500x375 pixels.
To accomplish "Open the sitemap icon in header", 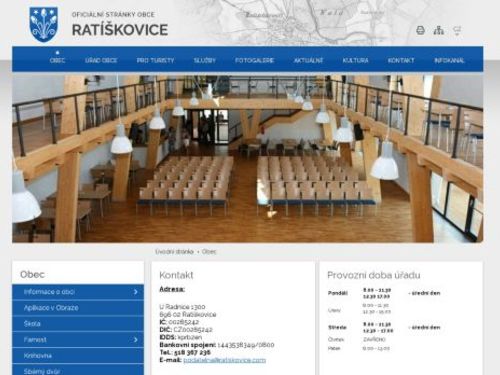I will click(439, 30).
